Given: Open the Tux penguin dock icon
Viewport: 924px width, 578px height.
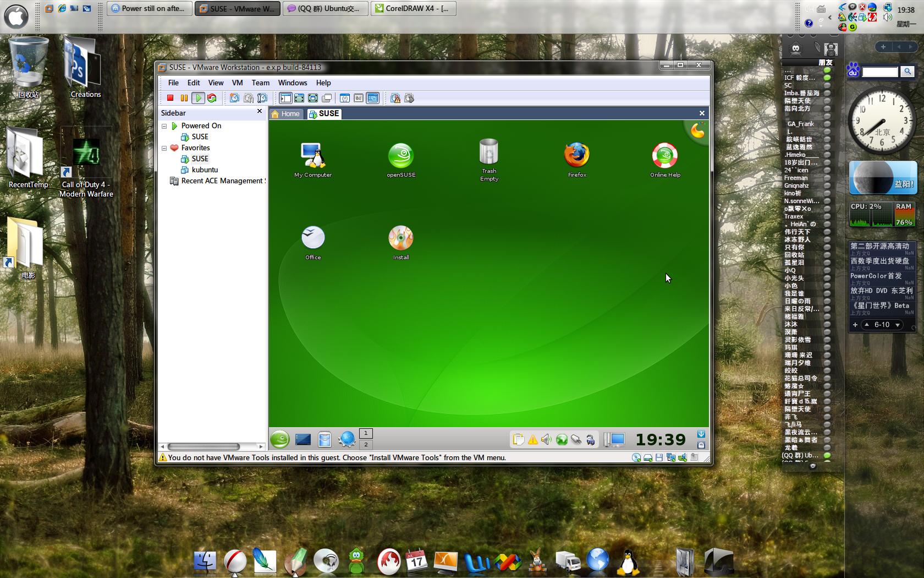Looking at the screenshot, I should pyautogui.click(x=628, y=561).
